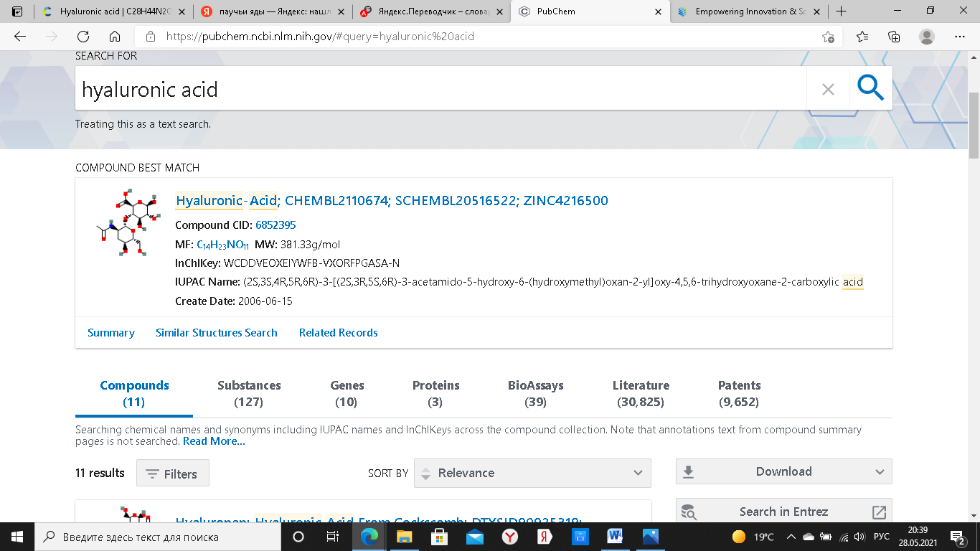The height and width of the screenshot is (551, 980).
Task: Open File Explorer from taskbar
Action: (405, 537)
